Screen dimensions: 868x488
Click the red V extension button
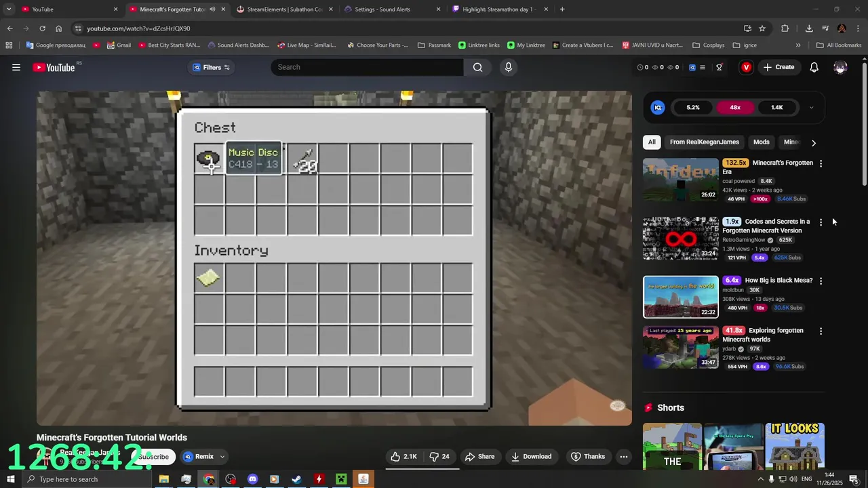tap(747, 67)
